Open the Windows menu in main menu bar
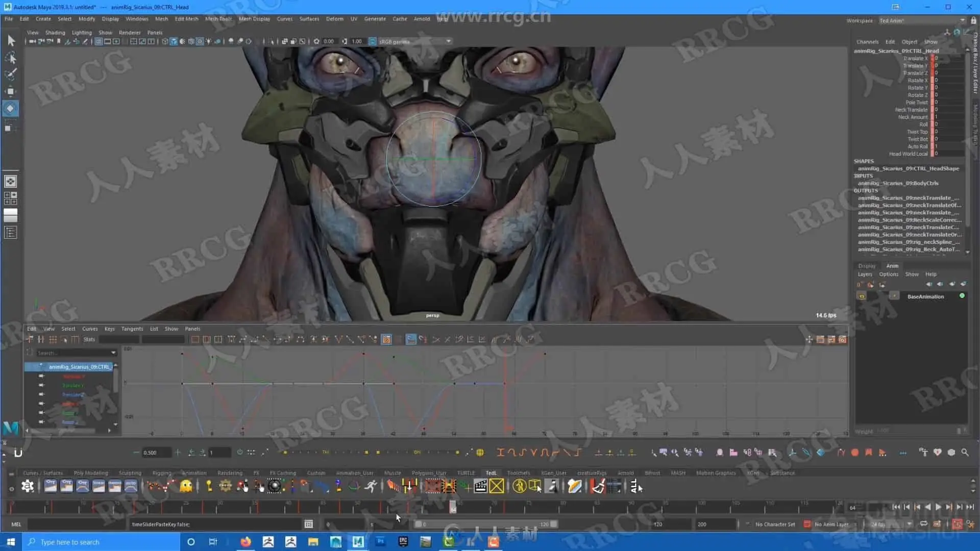 click(137, 19)
